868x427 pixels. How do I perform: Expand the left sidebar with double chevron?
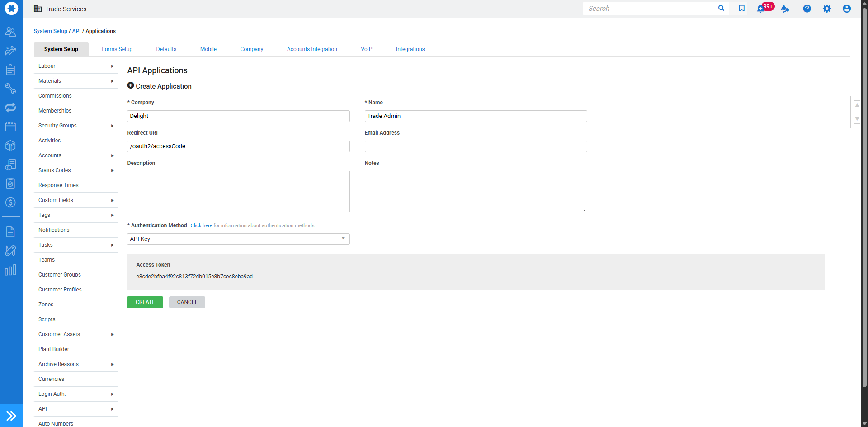(x=11, y=416)
